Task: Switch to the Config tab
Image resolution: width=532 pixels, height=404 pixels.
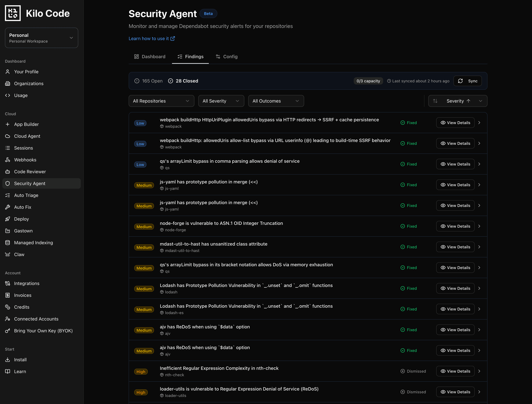Action: pyautogui.click(x=227, y=57)
